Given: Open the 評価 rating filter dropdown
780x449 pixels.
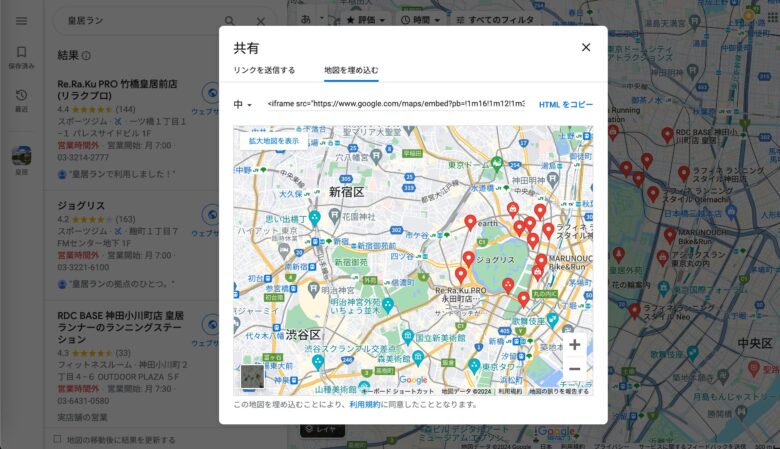Looking at the screenshot, I should point(366,20).
